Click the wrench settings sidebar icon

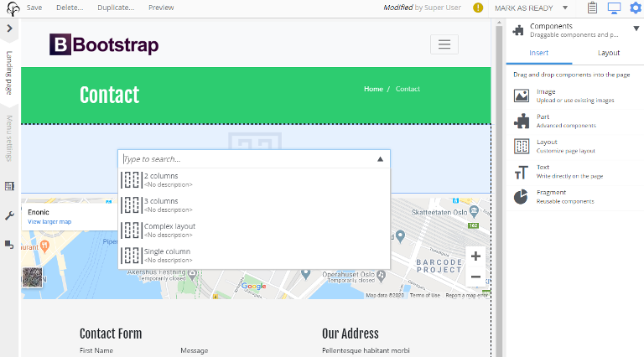click(x=9, y=216)
